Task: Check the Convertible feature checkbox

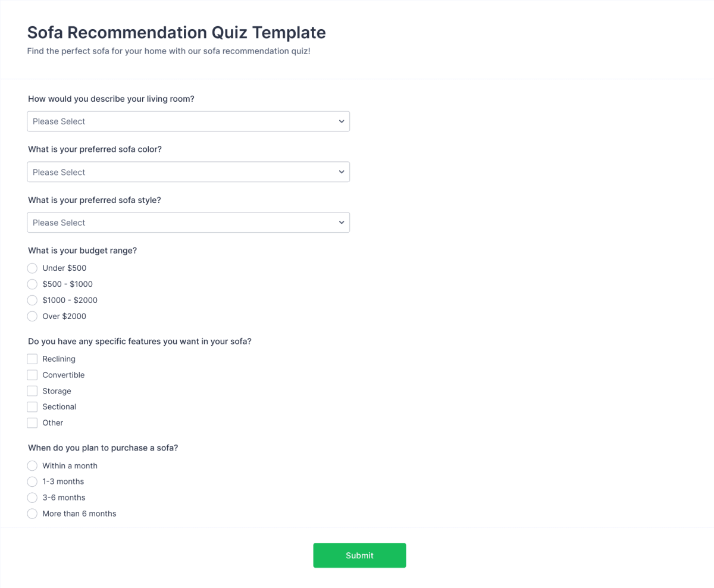Action: tap(32, 374)
